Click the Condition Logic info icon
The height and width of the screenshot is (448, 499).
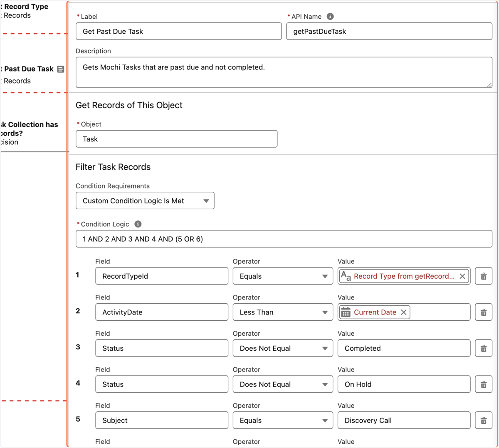point(138,224)
